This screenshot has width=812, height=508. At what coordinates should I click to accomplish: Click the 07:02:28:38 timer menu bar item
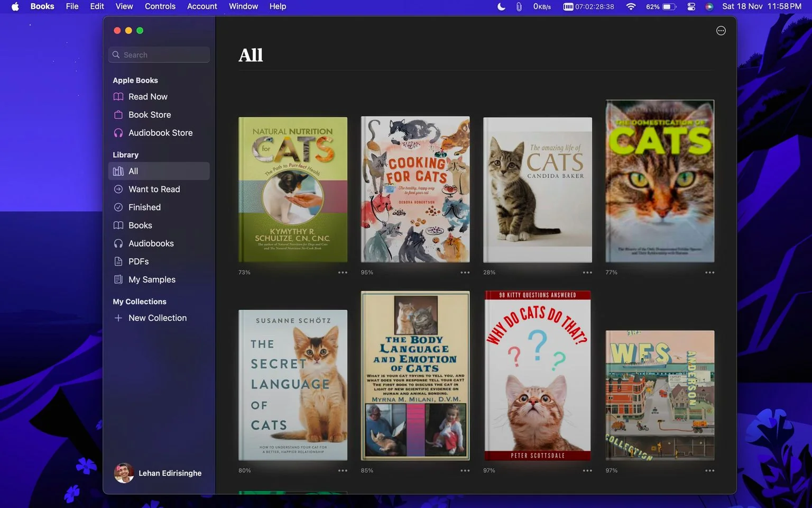589,6
